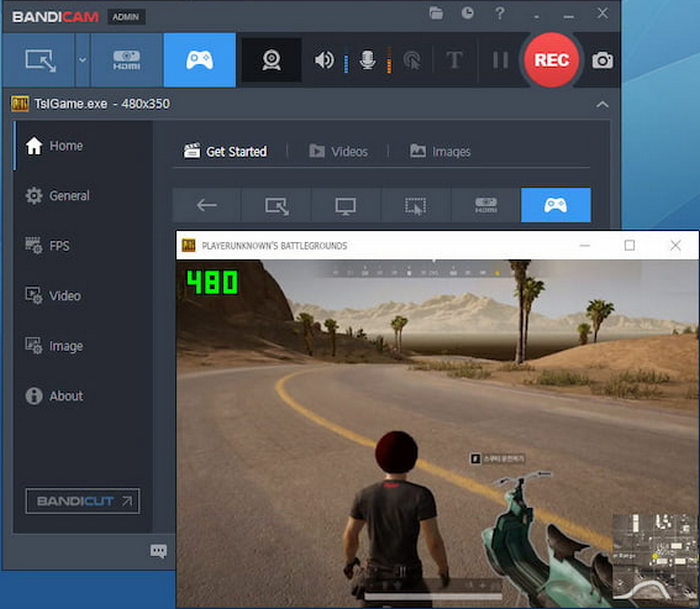The image size is (700, 609).
Task: Open Video settings
Action: click(x=83, y=296)
